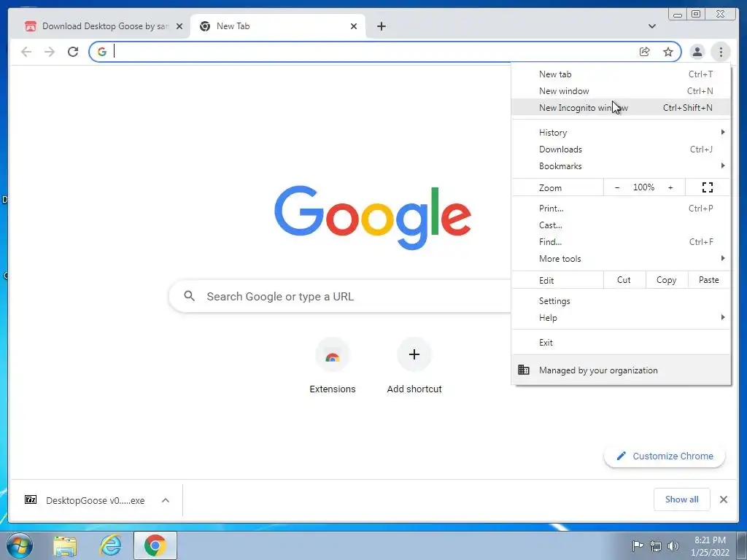Image resolution: width=747 pixels, height=560 pixels.
Task: Open a new tab with plus button
Action: 381,26
